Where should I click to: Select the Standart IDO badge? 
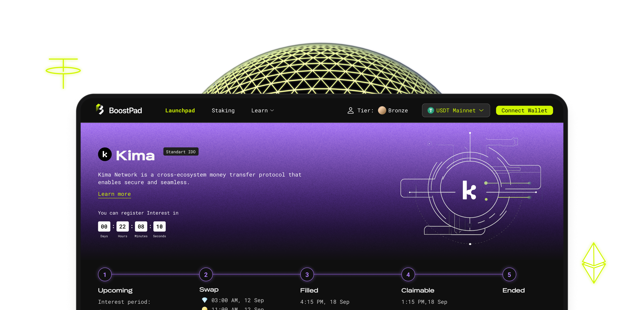point(181,152)
